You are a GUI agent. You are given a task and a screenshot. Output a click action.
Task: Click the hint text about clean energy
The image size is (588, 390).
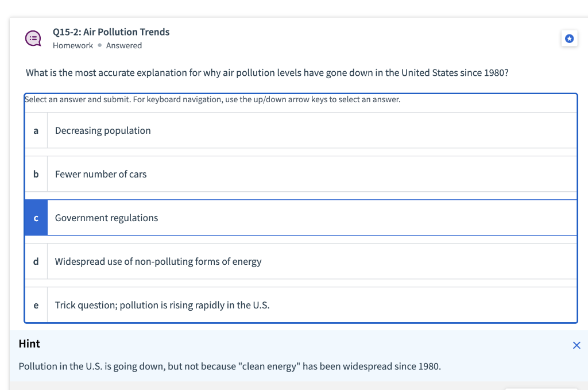pos(230,366)
